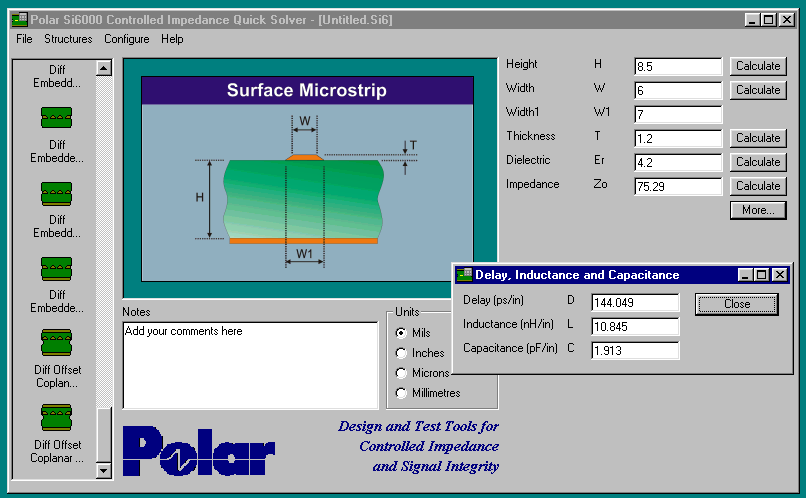The image size is (806, 498).
Task: Select the Microns units radio button
Action: [401, 373]
